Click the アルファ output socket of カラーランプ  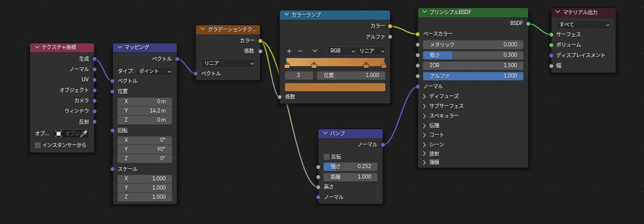pos(389,37)
